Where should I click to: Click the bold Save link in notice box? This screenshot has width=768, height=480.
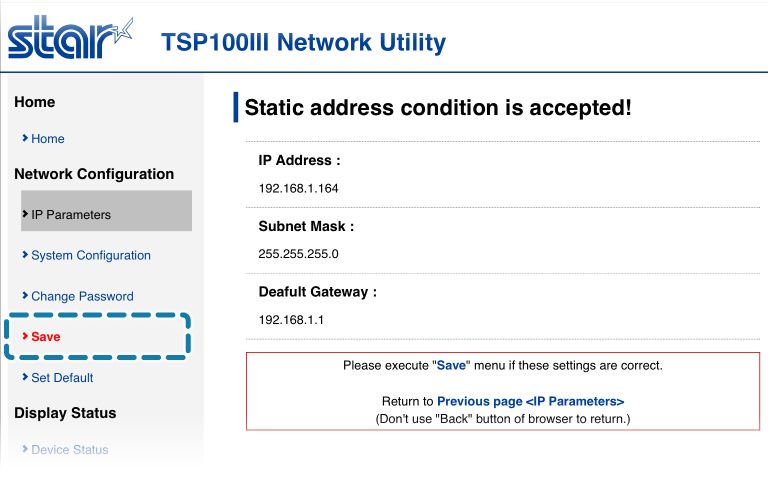click(451, 366)
